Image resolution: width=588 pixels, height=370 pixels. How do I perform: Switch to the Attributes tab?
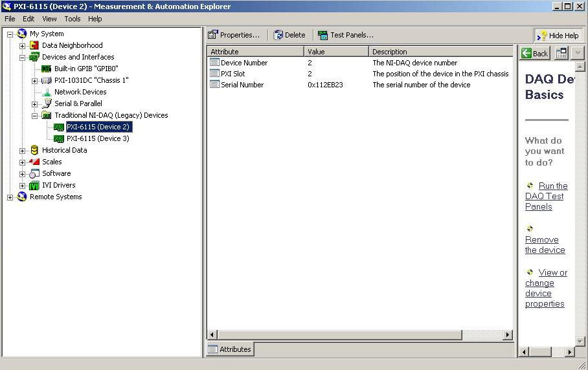click(x=230, y=349)
